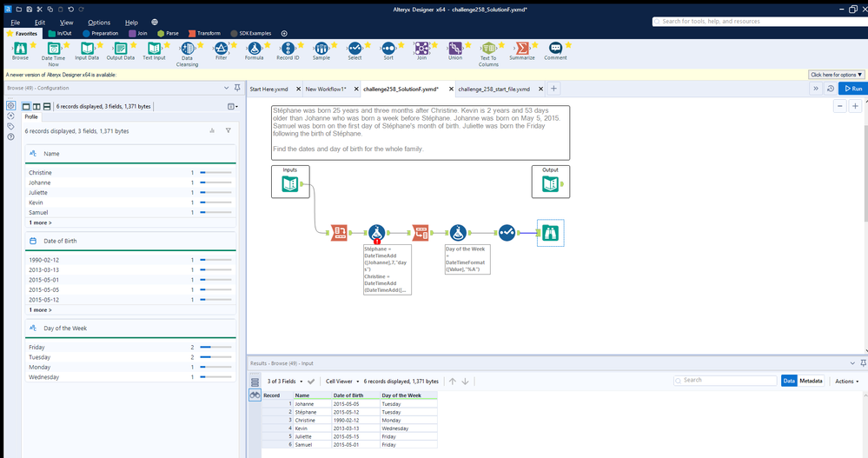
Task: Click the Friday value frequency bar
Action: point(215,348)
